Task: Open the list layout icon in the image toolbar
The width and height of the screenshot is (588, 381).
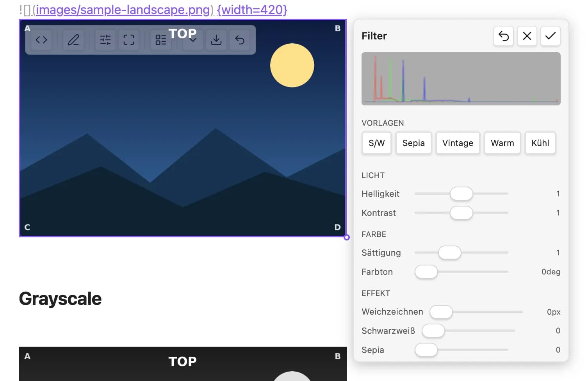Action: point(161,40)
